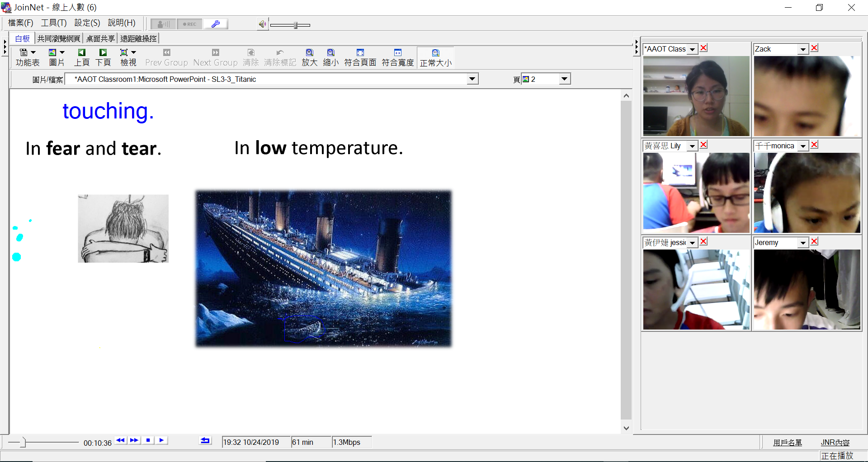868x462 pixels.
Task: Select 符合寬度 fit width
Action: pos(398,57)
